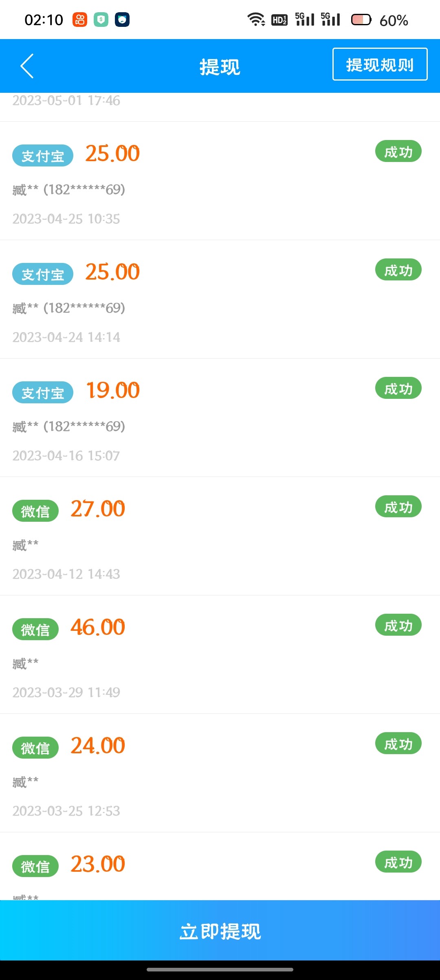Tap the battery icon in the status bar
This screenshot has width=440, height=980.
[x=361, y=20]
